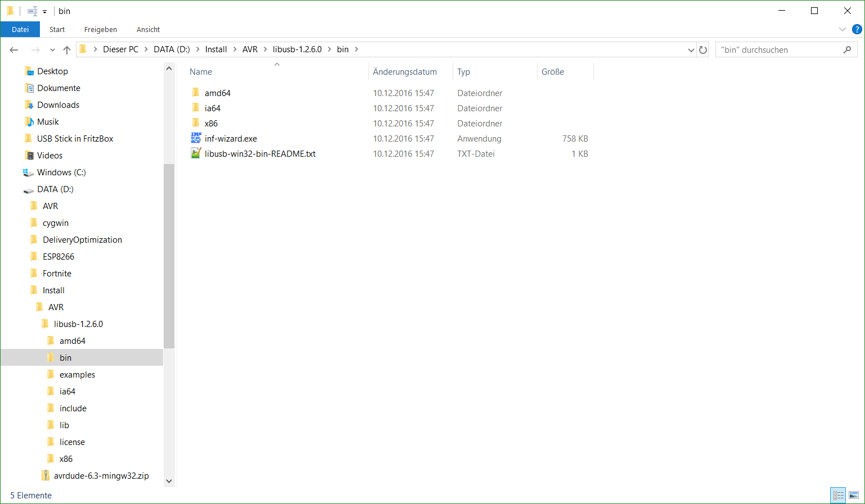Click the inf-wizard.exe application icon
Viewport: 865px width, 504px height.
(x=196, y=138)
